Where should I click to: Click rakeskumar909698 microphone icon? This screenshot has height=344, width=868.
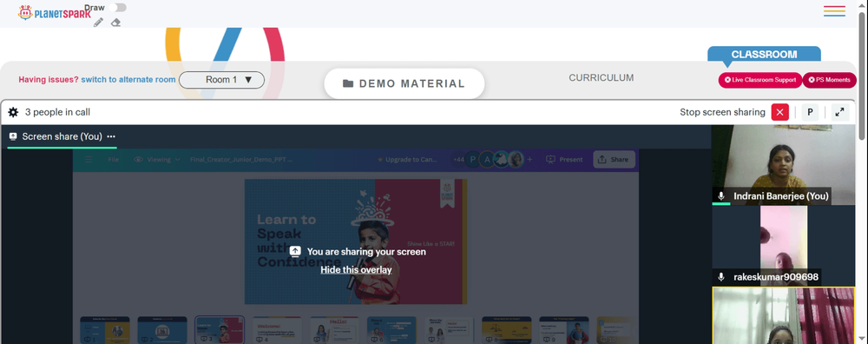[x=721, y=276]
